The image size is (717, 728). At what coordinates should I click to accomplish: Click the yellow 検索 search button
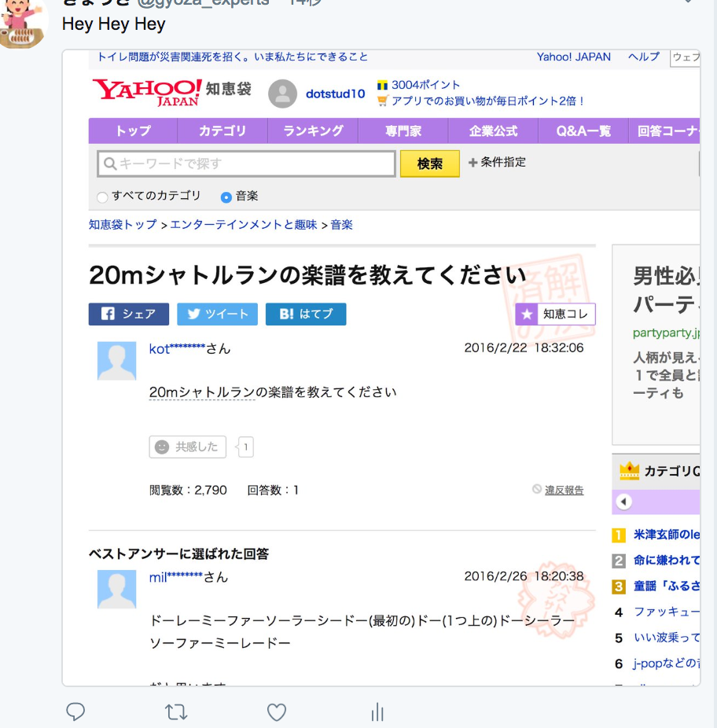point(430,164)
